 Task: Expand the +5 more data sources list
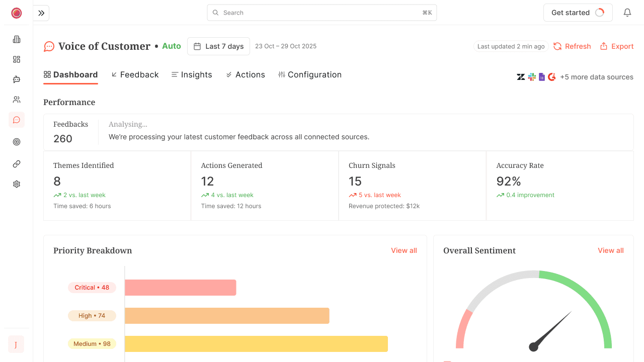(597, 77)
